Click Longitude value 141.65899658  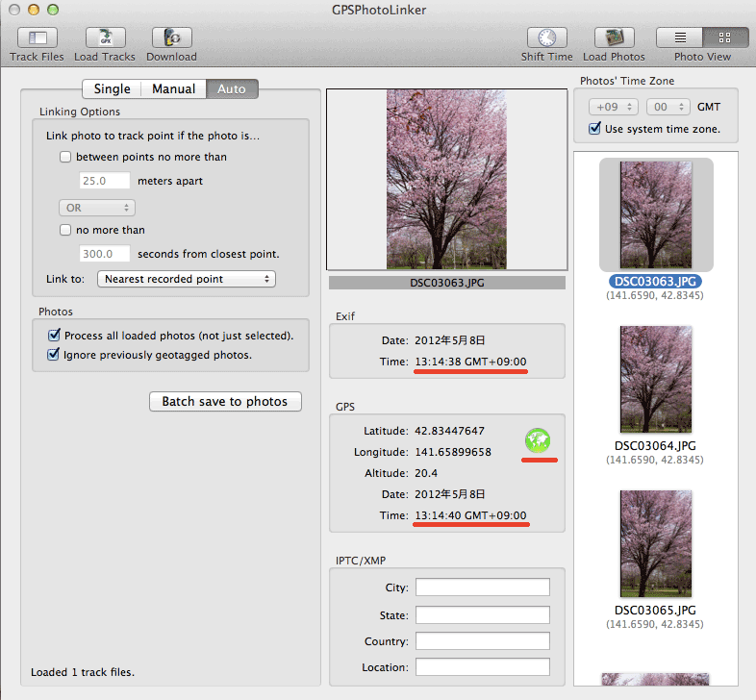tap(453, 452)
